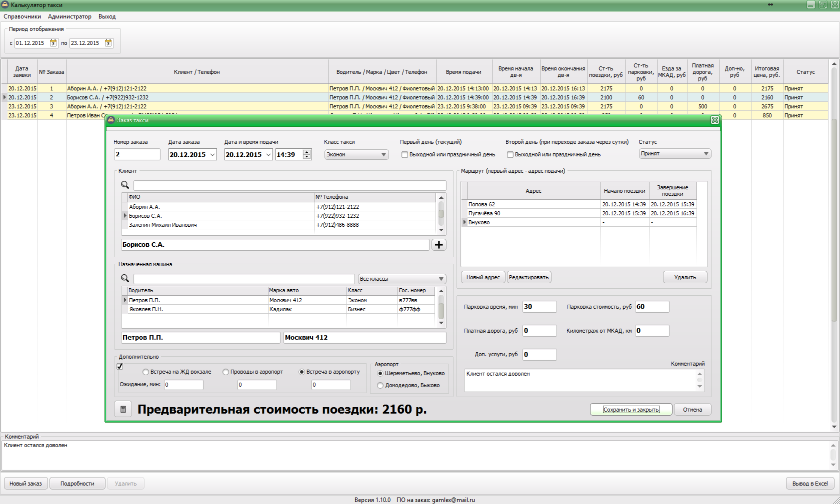This screenshot has width=840, height=504.
Task: Click the Новый адрес button
Action: tap(483, 277)
